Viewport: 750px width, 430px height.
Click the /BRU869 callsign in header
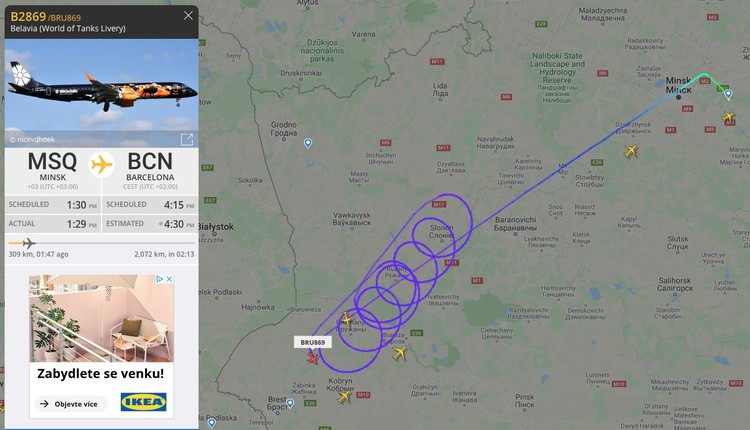click(x=64, y=18)
